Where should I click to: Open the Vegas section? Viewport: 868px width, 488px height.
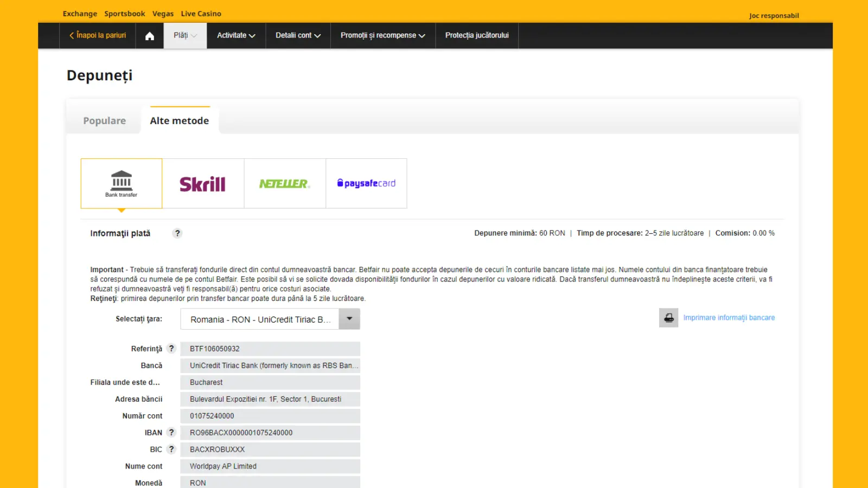(x=163, y=14)
